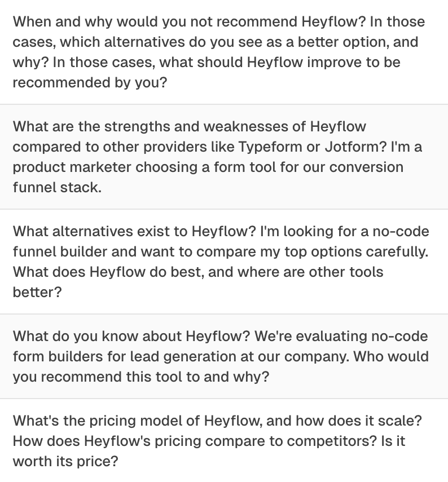Viewport: 448px width, 482px height.
Task: Select the 'you recommend this tool to and why?' line
Action: [x=141, y=377]
